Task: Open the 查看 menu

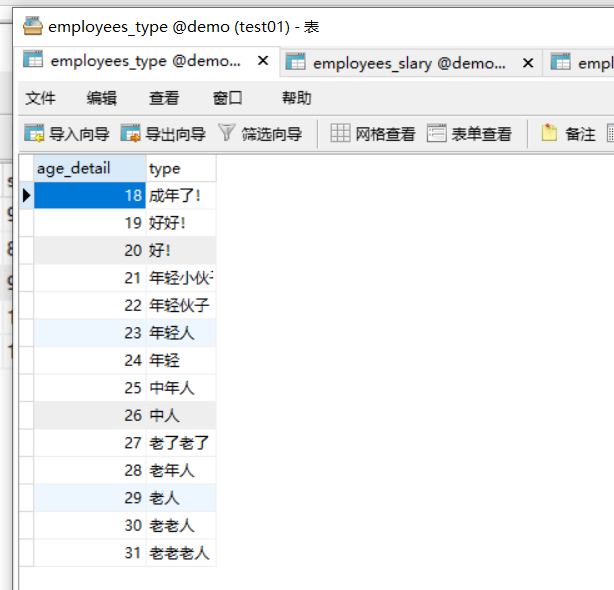Action: (164, 98)
